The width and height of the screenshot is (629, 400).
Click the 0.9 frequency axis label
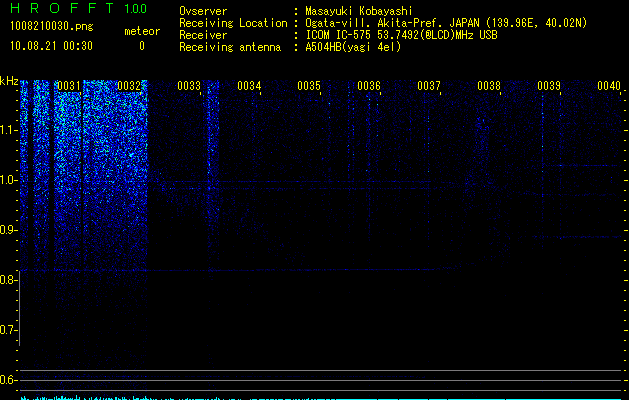[9, 230]
